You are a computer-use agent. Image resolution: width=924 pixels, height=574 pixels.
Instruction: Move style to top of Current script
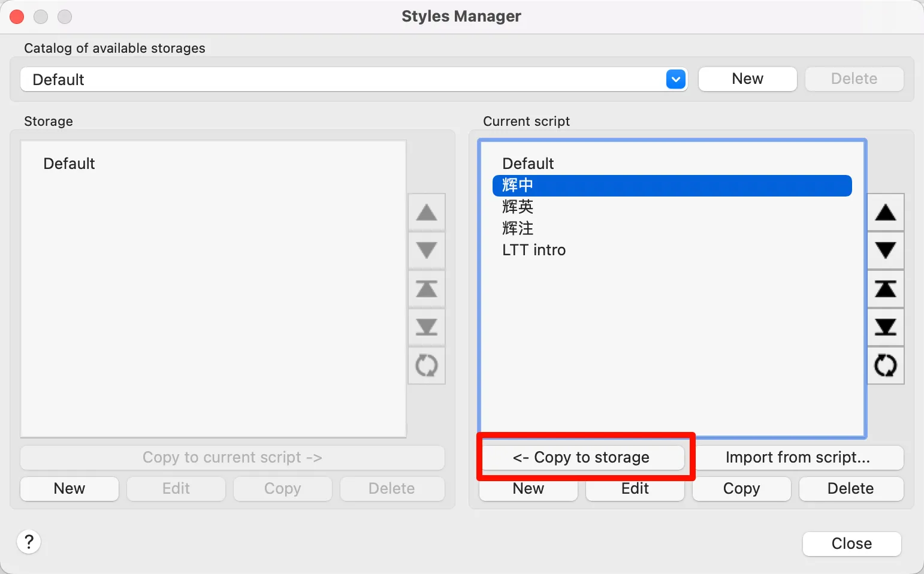[x=885, y=289]
